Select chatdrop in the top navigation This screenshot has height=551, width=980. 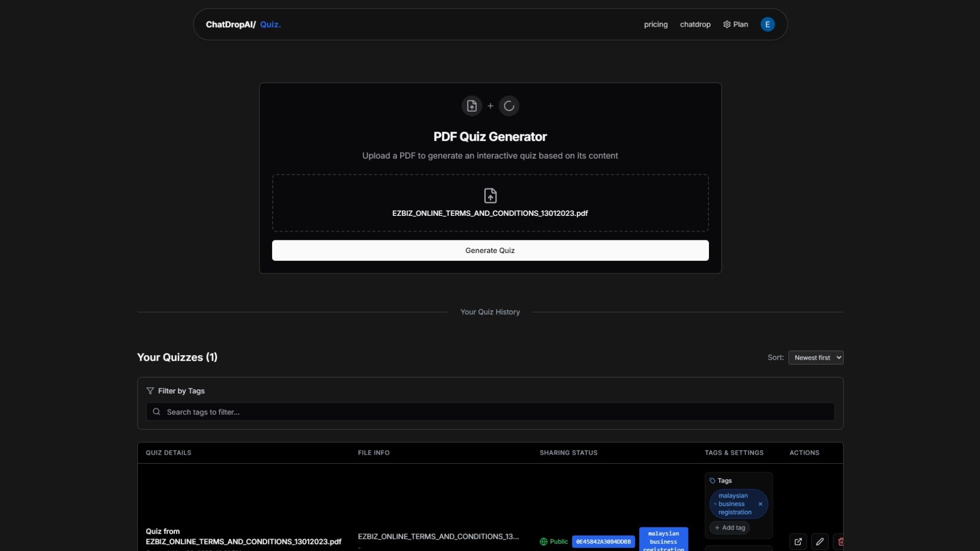coord(695,24)
